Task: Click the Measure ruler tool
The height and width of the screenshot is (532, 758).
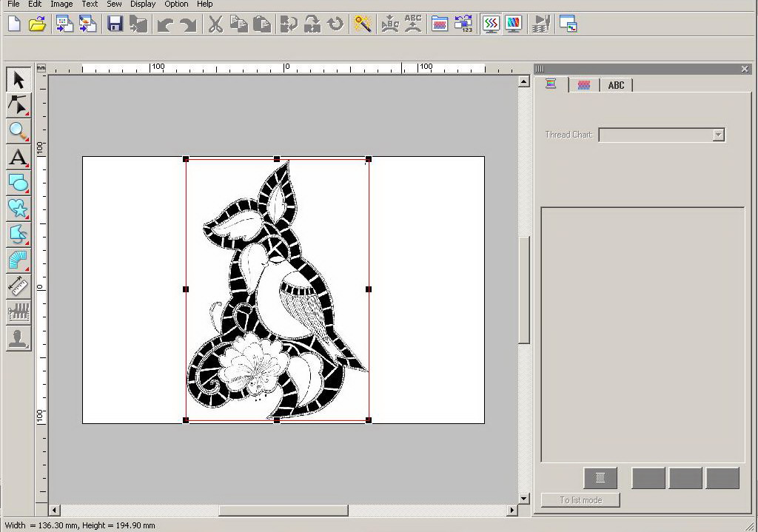Action: point(19,286)
